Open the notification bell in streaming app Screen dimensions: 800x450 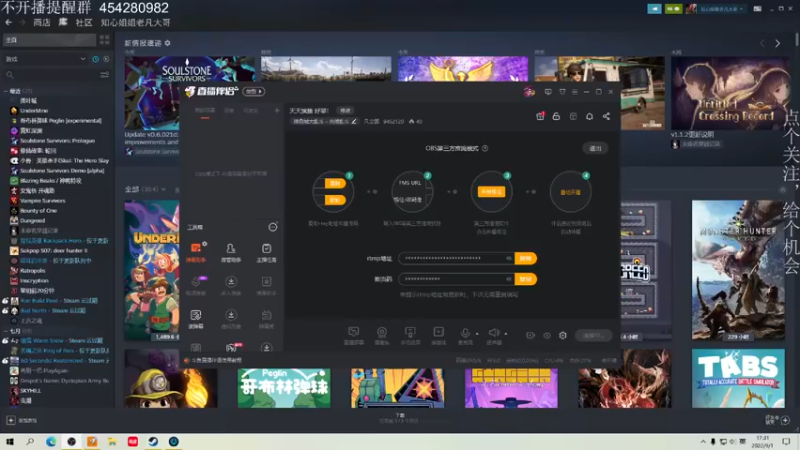coord(589,116)
